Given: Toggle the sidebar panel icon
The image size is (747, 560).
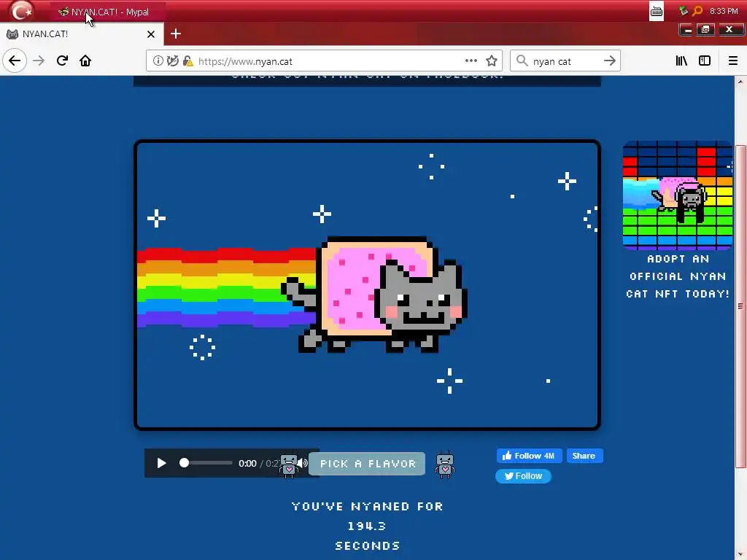Looking at the screenshot, I should (x=705, y=61).
